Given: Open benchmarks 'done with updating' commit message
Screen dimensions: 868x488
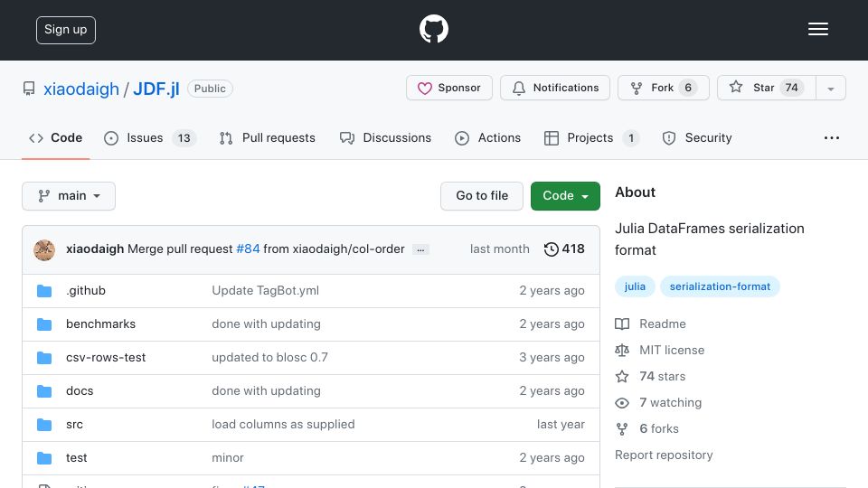Looking at the screenshot, I should pyautogui.click(x=266, y=324).
